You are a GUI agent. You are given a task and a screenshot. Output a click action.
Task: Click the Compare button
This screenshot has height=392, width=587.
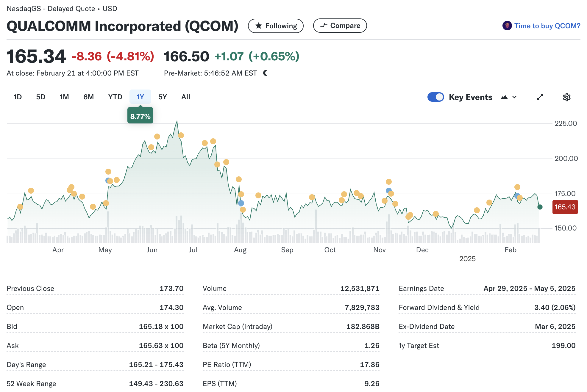340,26
